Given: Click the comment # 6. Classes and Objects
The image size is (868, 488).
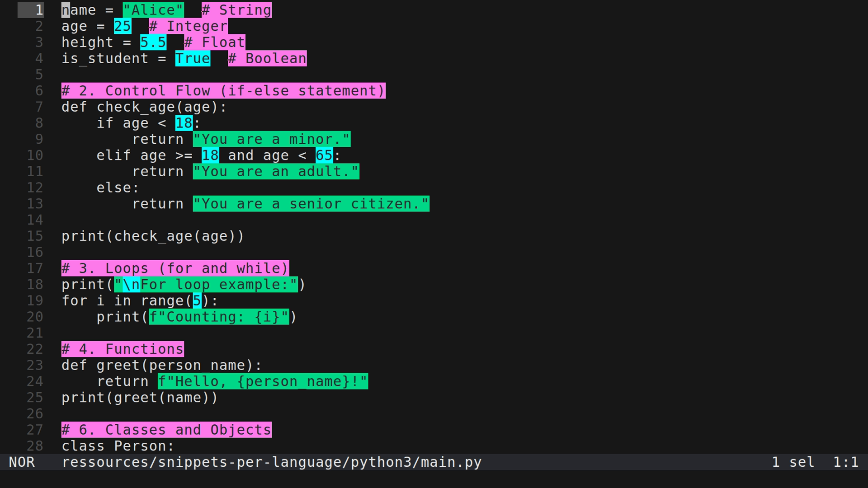Looking at the screenshot, I should coord(166,430).
